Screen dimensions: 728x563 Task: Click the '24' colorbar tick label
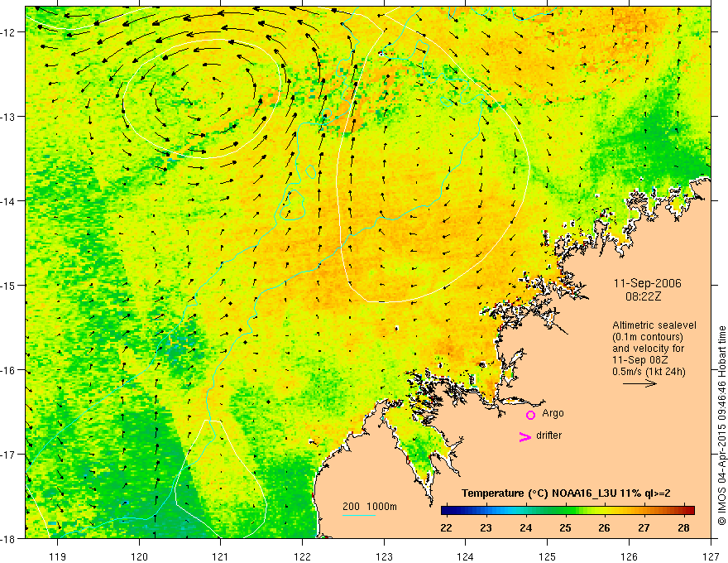(525, 528)
